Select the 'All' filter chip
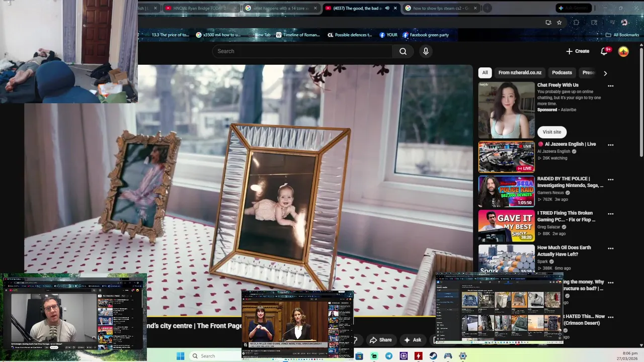 [x=485, y=72]
